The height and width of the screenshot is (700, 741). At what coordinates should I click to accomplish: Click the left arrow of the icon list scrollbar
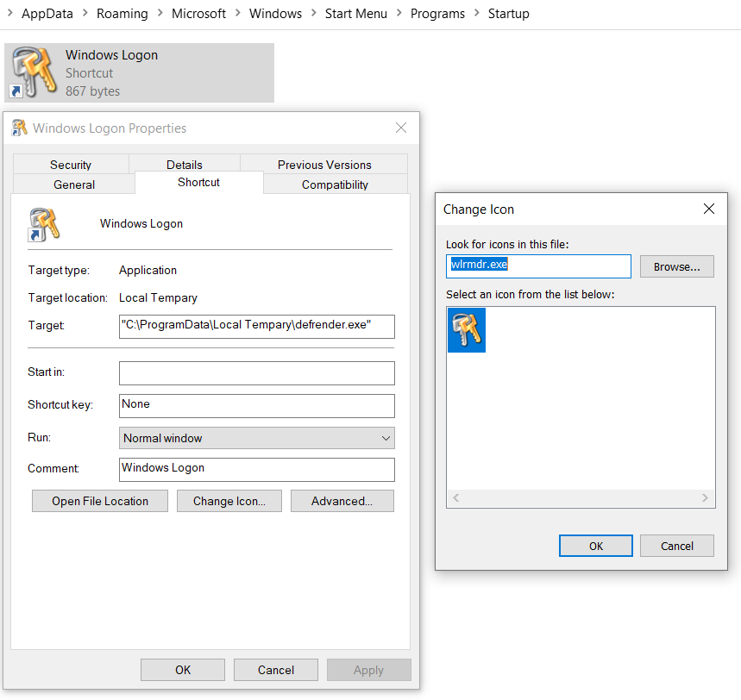click(455, 497)
